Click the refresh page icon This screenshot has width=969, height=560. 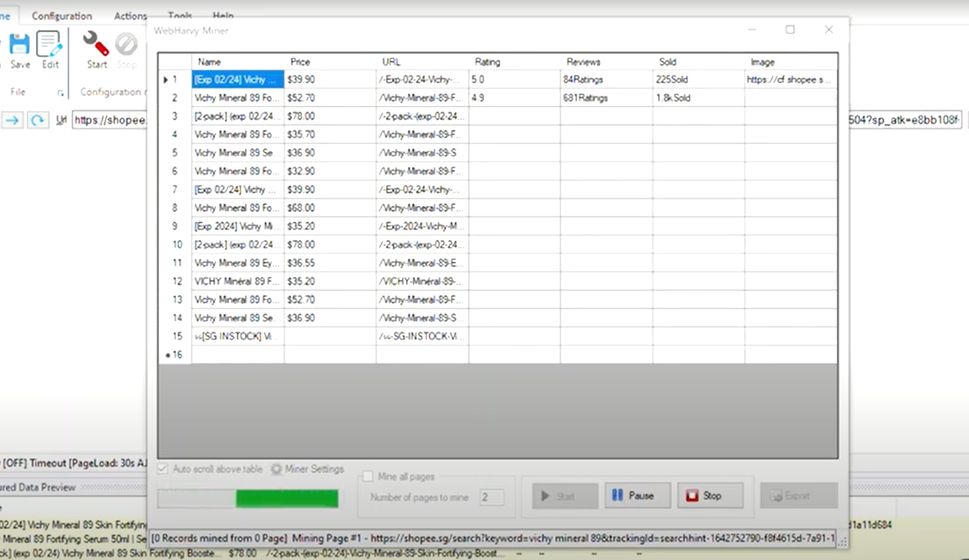pyautogui.click(x=38, y=120)
